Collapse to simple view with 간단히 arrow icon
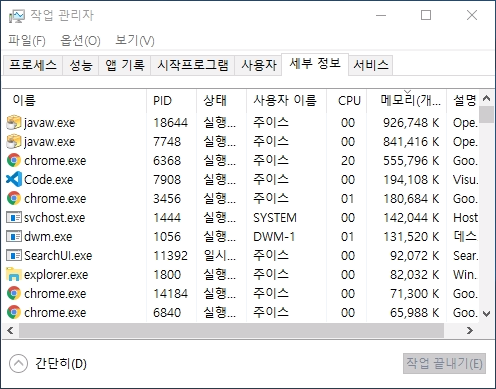This screenshot has width=496, height=389. 18,363
